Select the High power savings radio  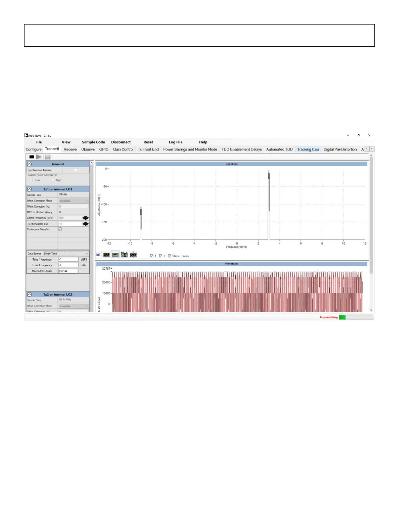(x=53, y=180)
